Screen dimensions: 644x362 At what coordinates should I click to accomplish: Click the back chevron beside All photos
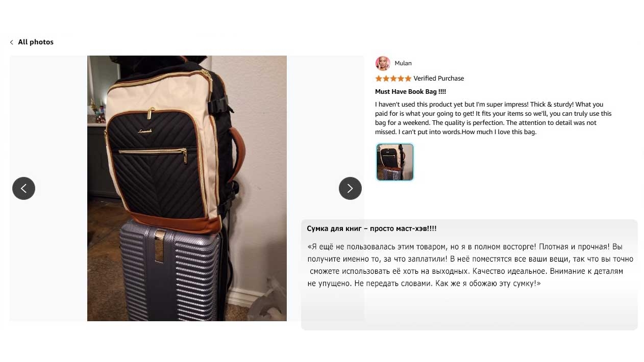(x=11, y=42)
